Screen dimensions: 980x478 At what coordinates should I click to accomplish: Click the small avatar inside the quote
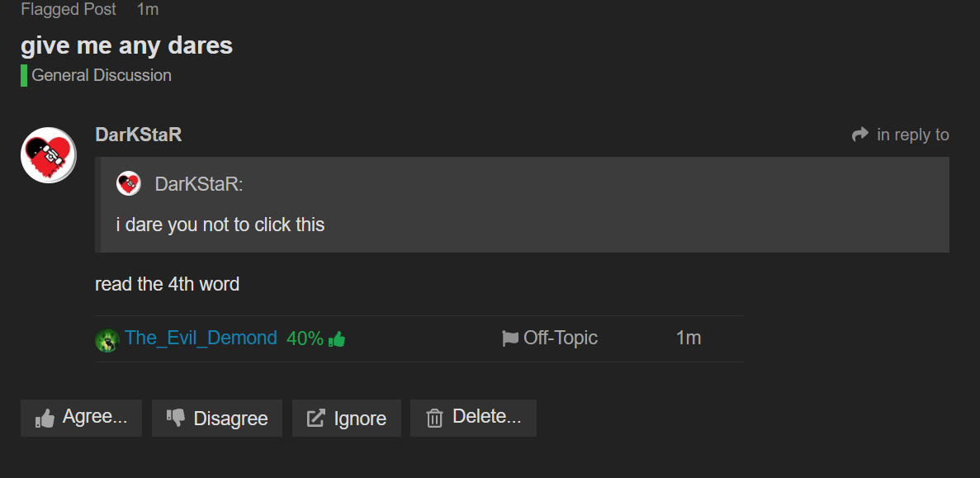128,183
